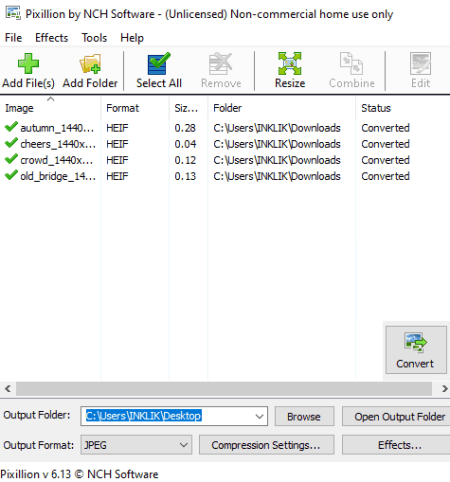Click the green checkmark beside old_bridge_14
The image size is (450, 482).
coord(11,175)
